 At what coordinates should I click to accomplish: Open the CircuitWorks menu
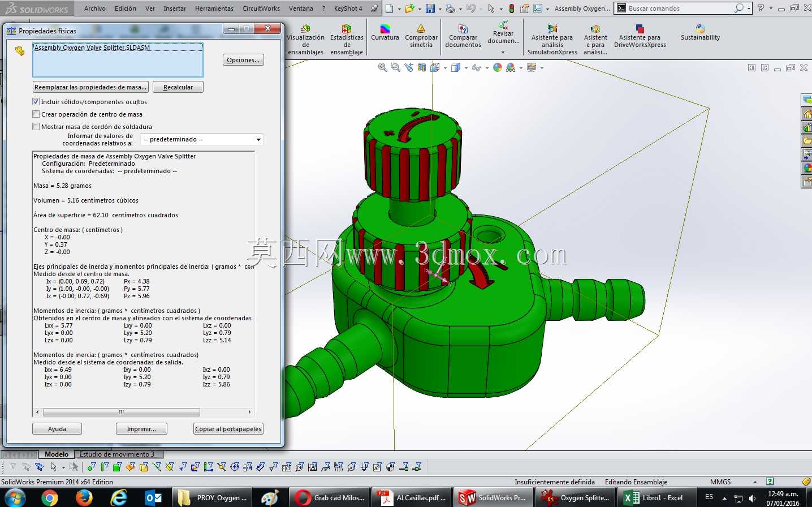tap(261, 8)
